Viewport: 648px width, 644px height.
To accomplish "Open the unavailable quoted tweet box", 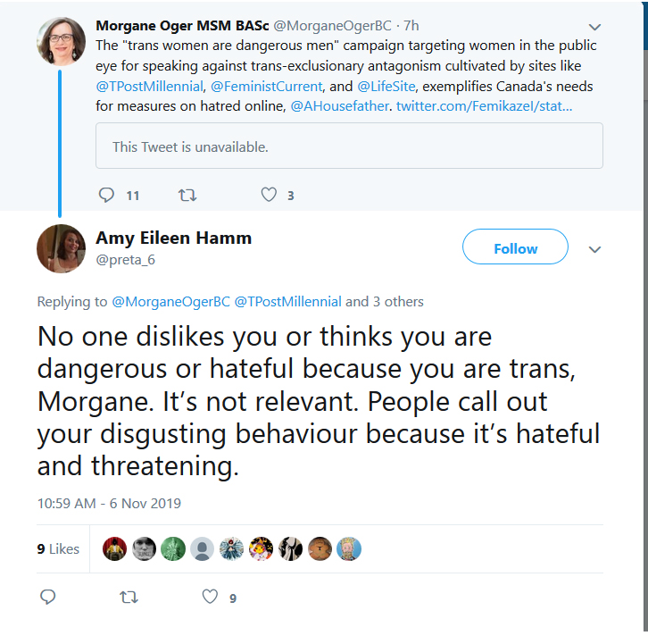I will click(x=349, y=146).
